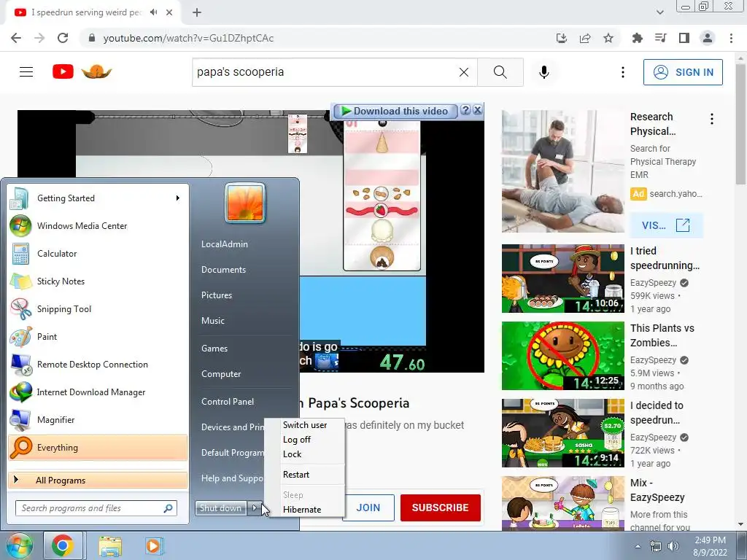Click the Shut down button
Screen dimensions: 747x560
point(221,508)
